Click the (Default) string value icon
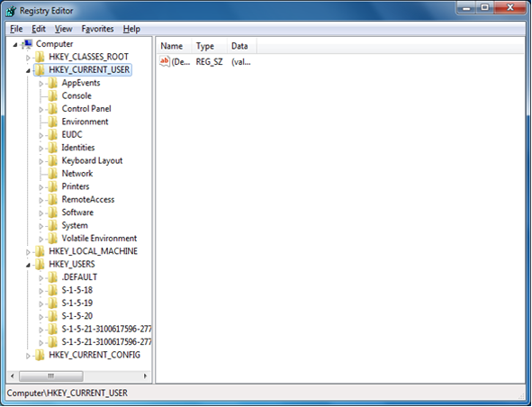The image size is (532, 407). (165, 62)
